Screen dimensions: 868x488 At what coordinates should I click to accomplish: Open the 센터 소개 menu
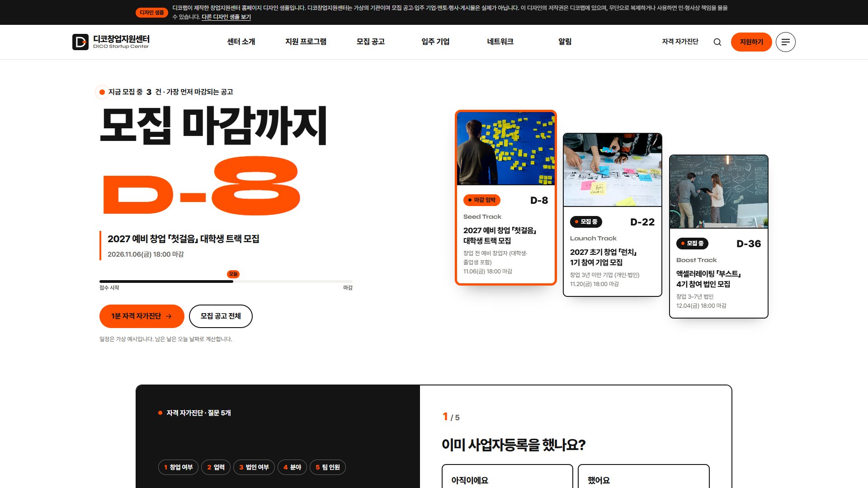point(241,42)
